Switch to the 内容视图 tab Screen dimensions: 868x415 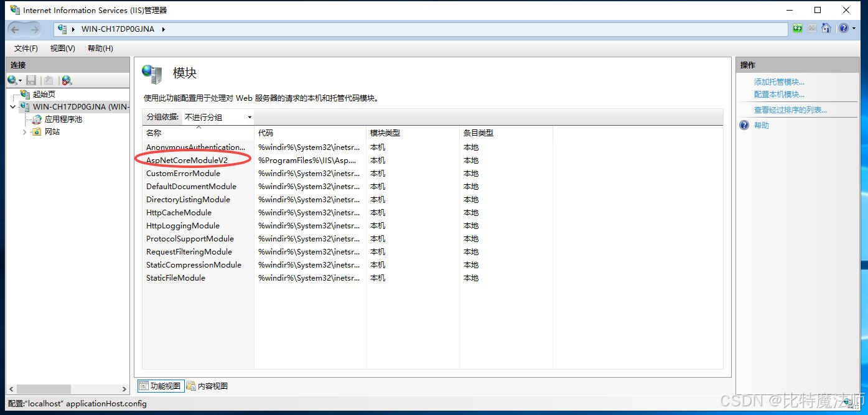pyautogui.click(x=207, y=386)
